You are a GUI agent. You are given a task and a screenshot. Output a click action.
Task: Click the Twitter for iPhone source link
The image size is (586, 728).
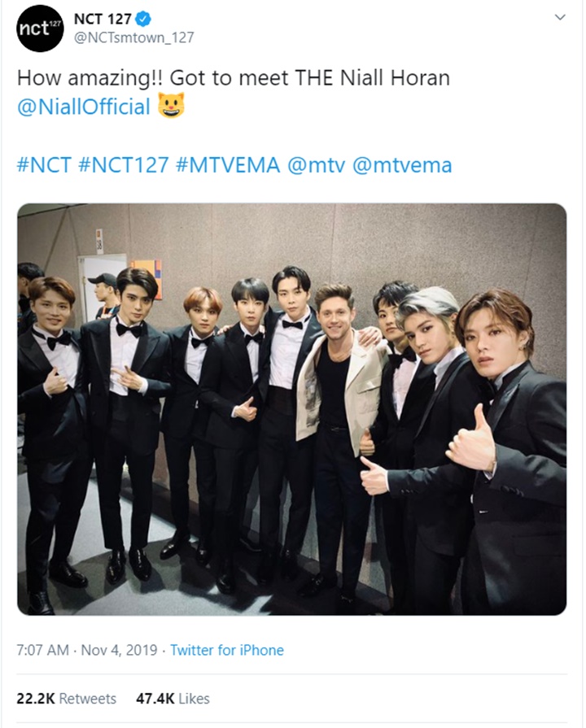(x=228, y=650)
